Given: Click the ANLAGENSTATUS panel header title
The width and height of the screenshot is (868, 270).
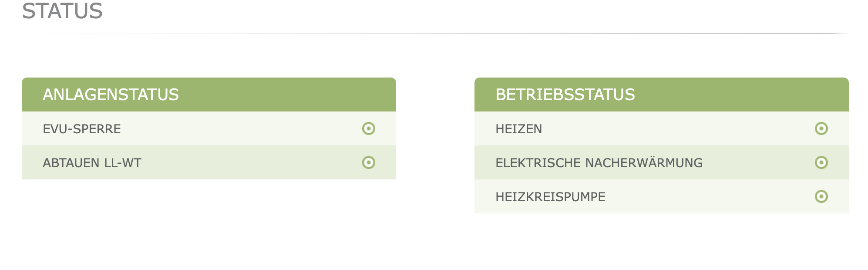Looking at the screenshot, I should 111,94.
